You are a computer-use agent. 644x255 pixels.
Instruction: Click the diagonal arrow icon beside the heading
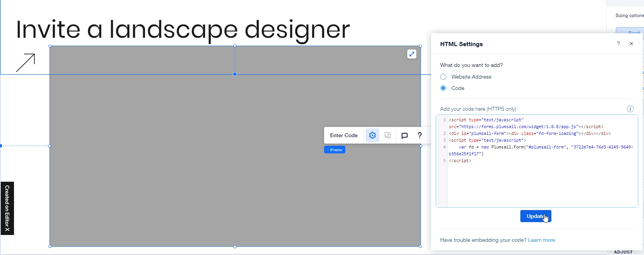[25, 63]
